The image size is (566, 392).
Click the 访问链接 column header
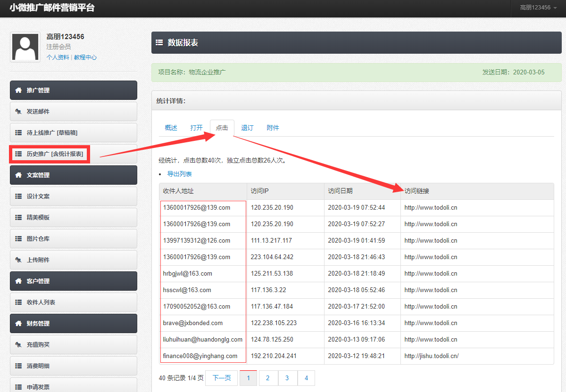pyautogui.click(x=477, y=191)
